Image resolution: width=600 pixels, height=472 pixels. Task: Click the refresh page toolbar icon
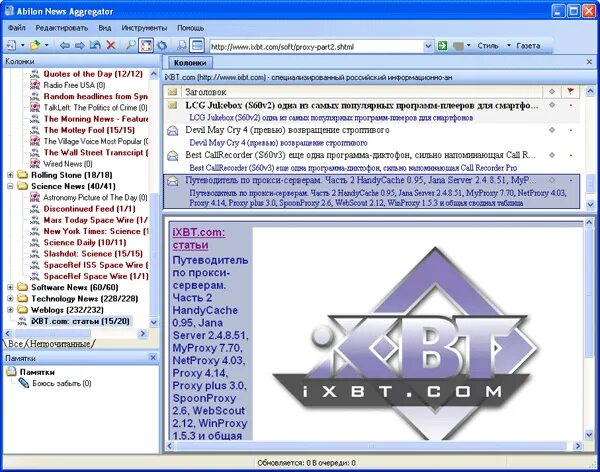[95, 46]
